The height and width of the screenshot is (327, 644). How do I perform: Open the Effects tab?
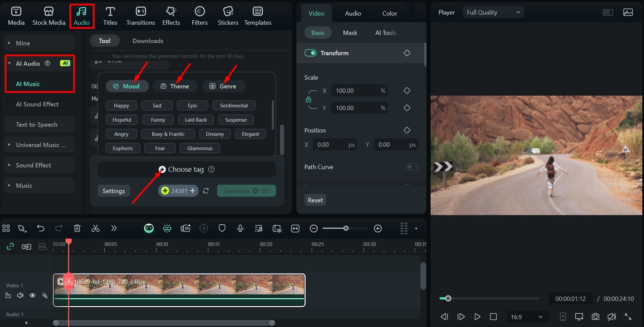[x=171, y=16]
